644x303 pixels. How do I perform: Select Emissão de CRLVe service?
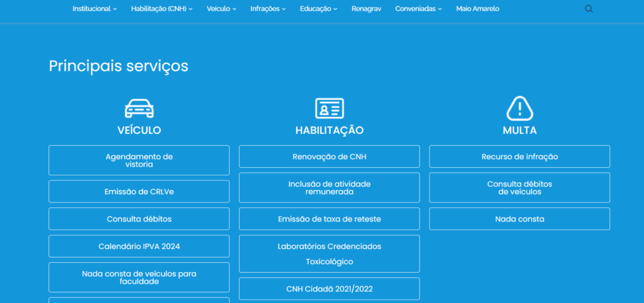pyautogui.click(x=139, y=192)
